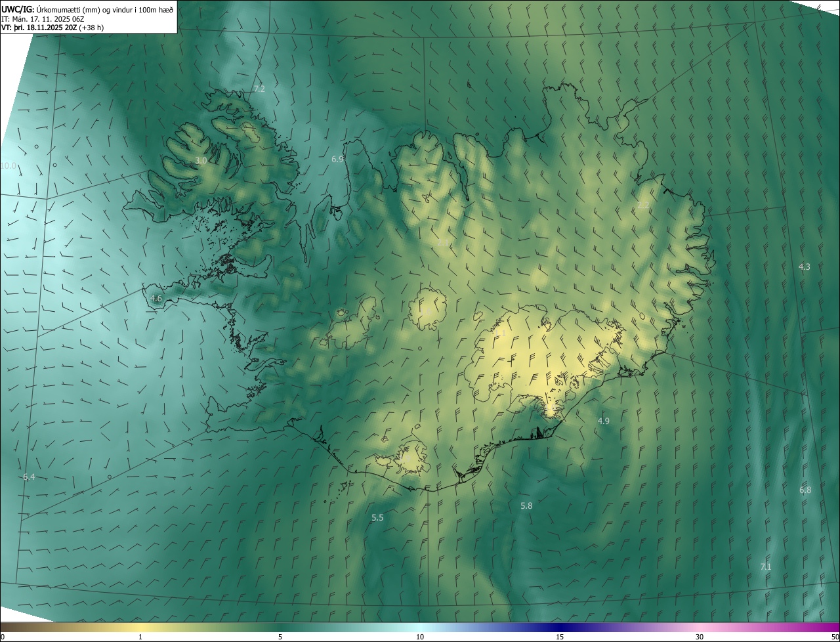Click the colorbar tick label 15

click(x=560, y=637)
